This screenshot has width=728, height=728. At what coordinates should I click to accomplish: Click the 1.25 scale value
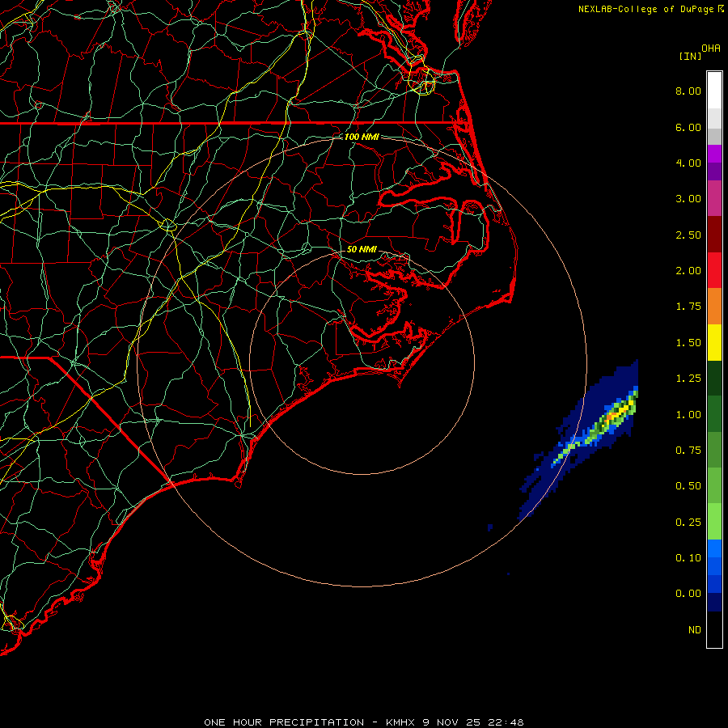click(x=688, y=379)
